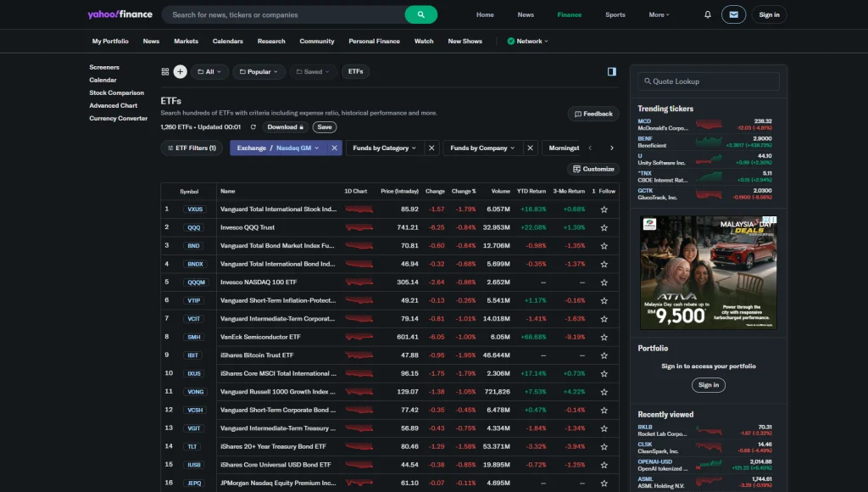Click Sign in under Portfolio
The width and height of the screenshot is (868, 492).
click(x=709, y=385)
